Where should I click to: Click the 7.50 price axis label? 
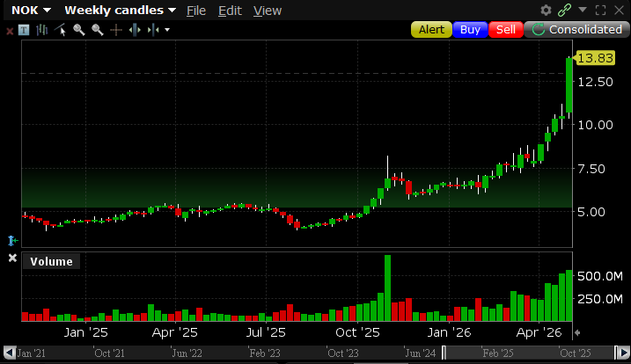[591, 169]
